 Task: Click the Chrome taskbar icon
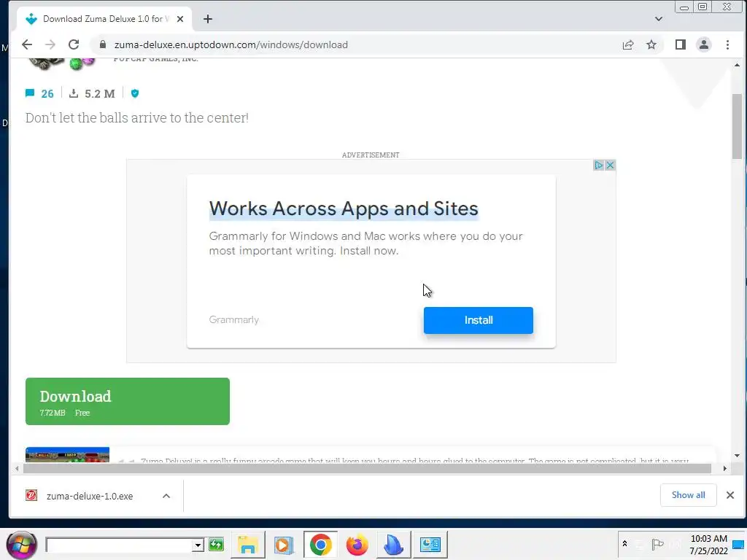pyautogui.click(x=321, y=545)
